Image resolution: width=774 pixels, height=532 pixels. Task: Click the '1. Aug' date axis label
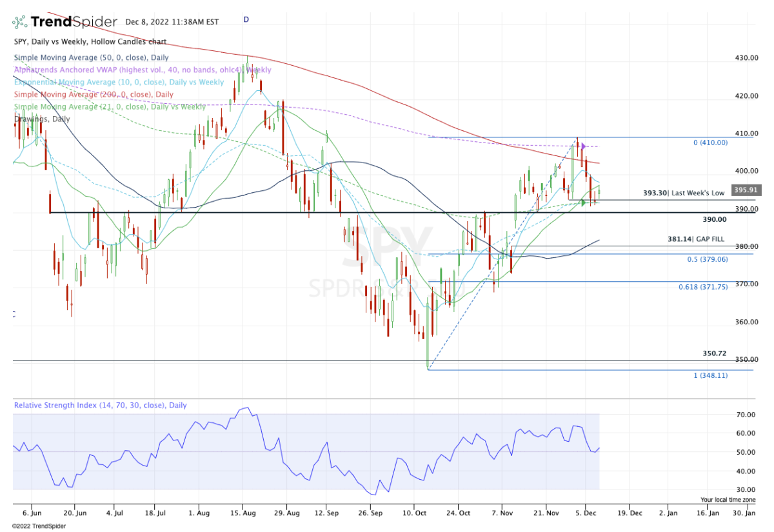coord(199,514)
